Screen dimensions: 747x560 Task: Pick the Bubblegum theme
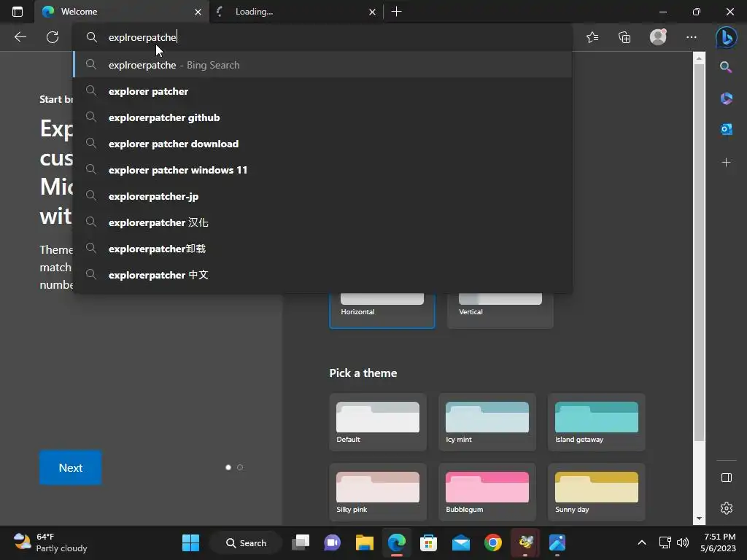(487, 492)
